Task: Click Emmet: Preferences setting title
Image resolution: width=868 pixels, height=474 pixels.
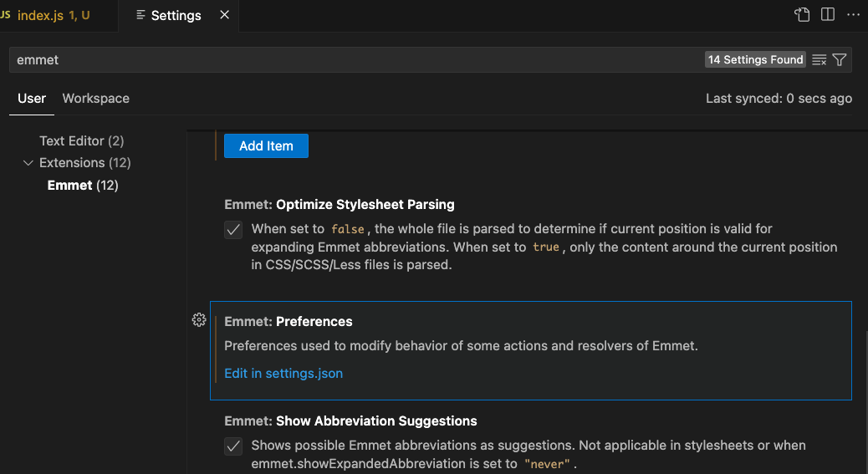Action: (x=288, y=321)
